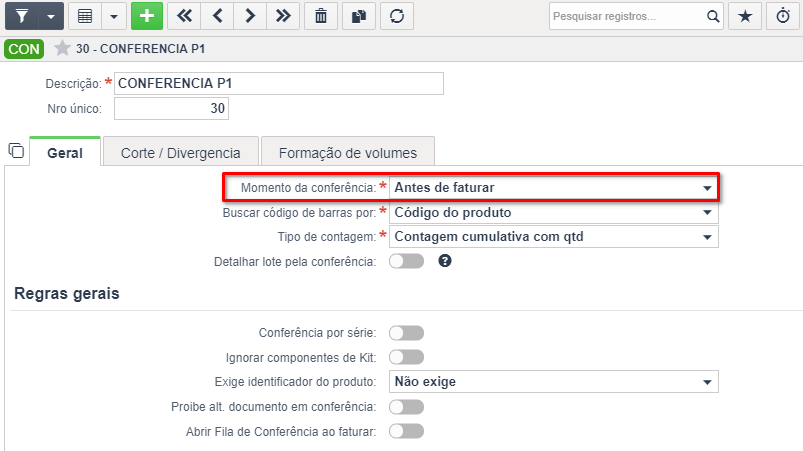The height and width of the screenshot is (451, 803).
Task: Go to the first record
Action: [x=184, y=16]
